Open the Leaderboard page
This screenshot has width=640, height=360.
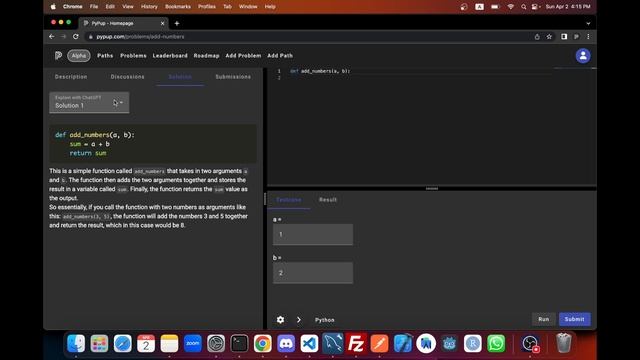point(170,56)
